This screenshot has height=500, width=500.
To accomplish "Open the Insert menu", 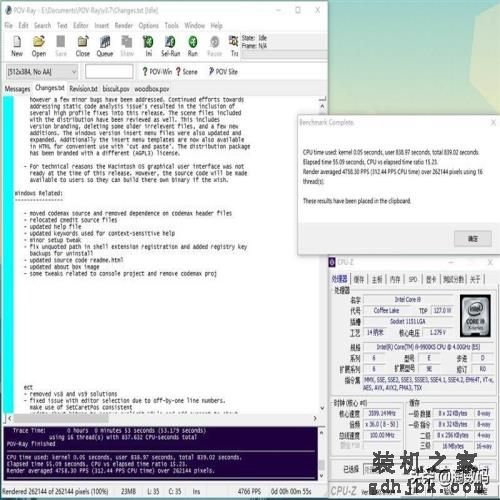I will tap(102, 25).
